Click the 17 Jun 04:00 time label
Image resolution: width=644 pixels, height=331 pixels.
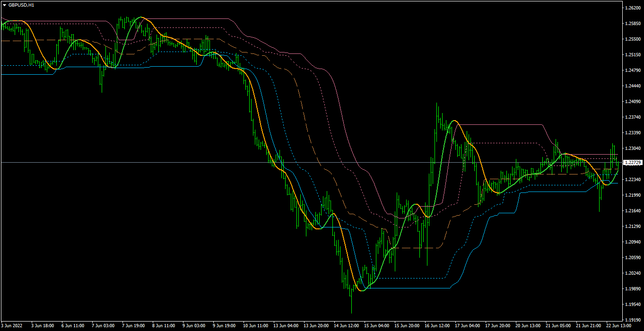coord(468,326)
